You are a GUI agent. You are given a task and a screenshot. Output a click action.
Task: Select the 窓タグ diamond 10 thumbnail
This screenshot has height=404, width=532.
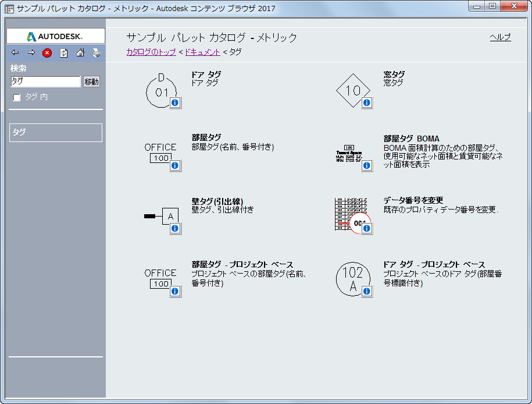click(353, 90)
